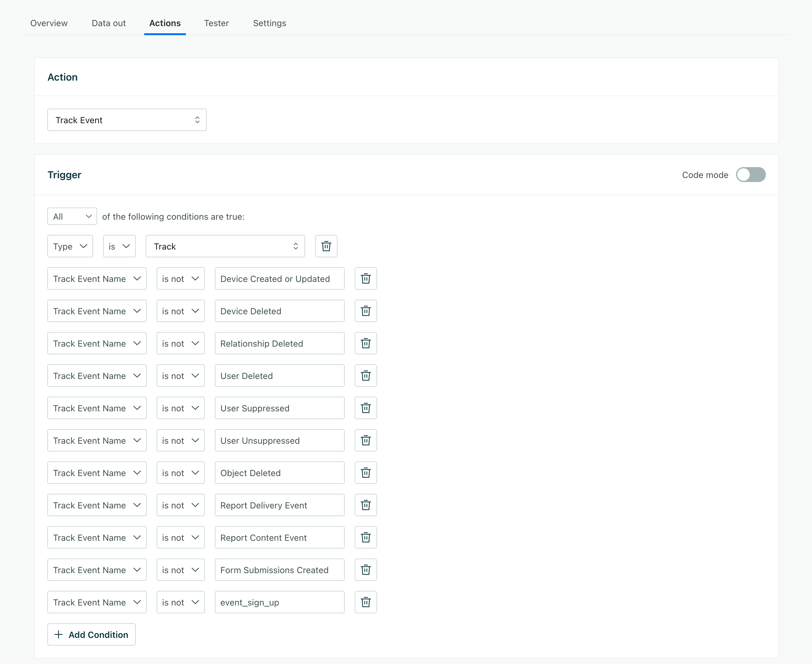Image resolution: width=812 pixels, height=664 pixels.
Task: Remove the Object Deleted condition
Action: tap(366, 473)
